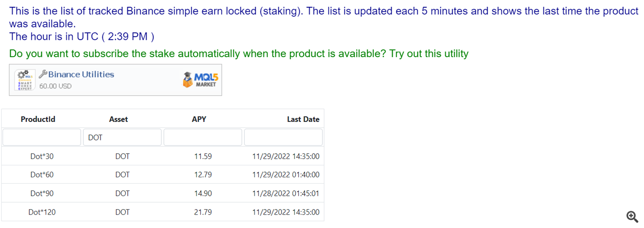Focus the Last Date filter input
Screen dimensions: 644x228
283,137
